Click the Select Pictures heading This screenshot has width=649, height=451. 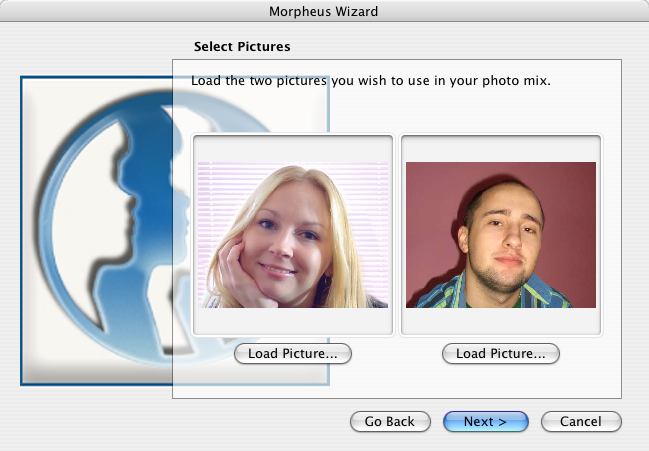pyautogui.click(x=241, y=47)
